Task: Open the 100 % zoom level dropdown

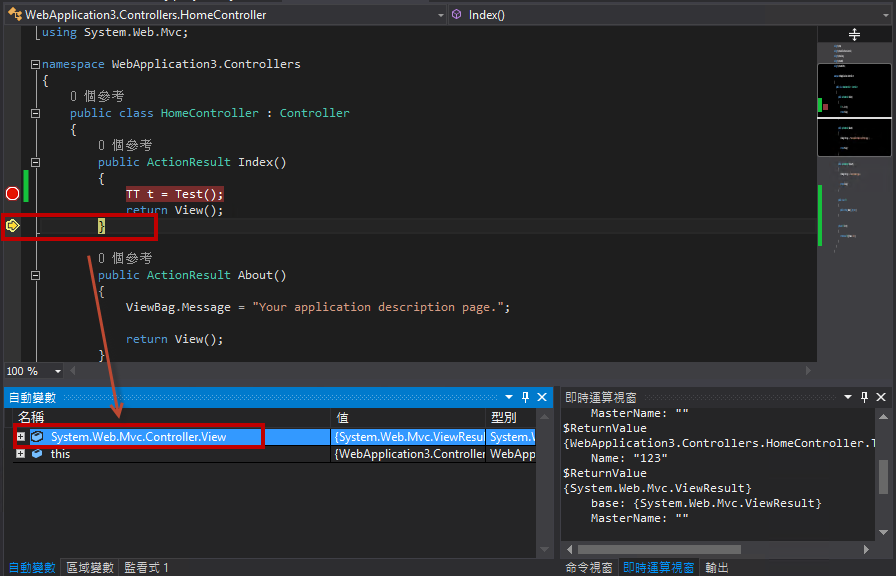Action: (57, 371)
